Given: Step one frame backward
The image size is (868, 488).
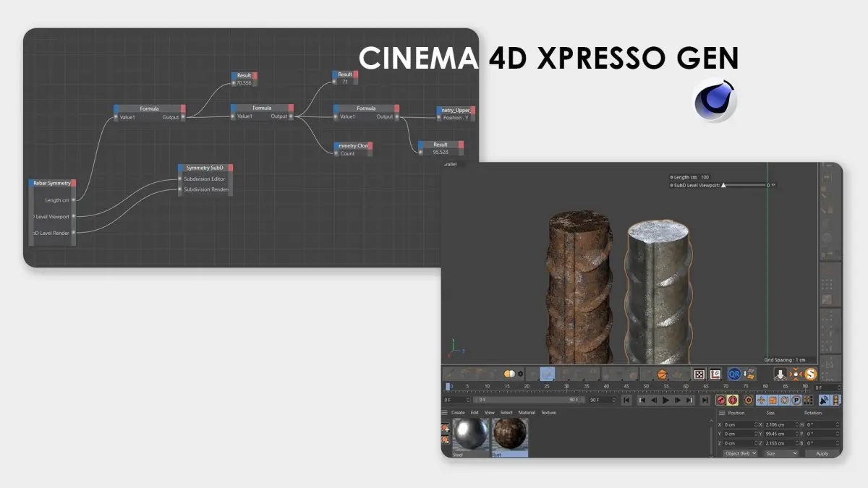Looking at the screenshot, I should pyautogui.click(x=654, y=400).
